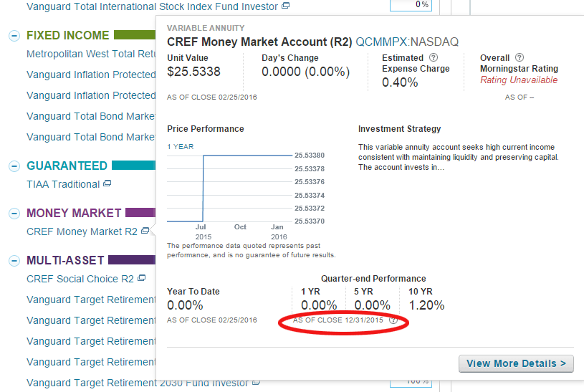Viewport: 584px width, 392px height.
Task: Open popup icon next to CREF Social Choice R2
Action: 142,278
